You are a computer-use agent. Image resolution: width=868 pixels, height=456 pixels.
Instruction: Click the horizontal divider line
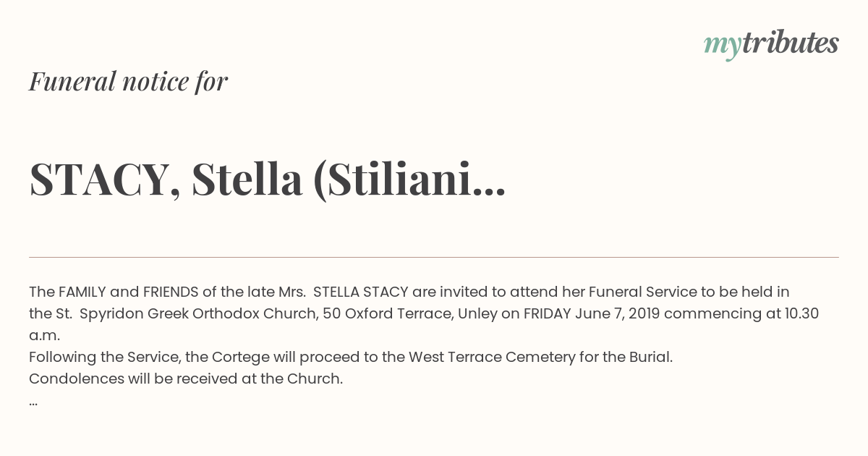434,257
